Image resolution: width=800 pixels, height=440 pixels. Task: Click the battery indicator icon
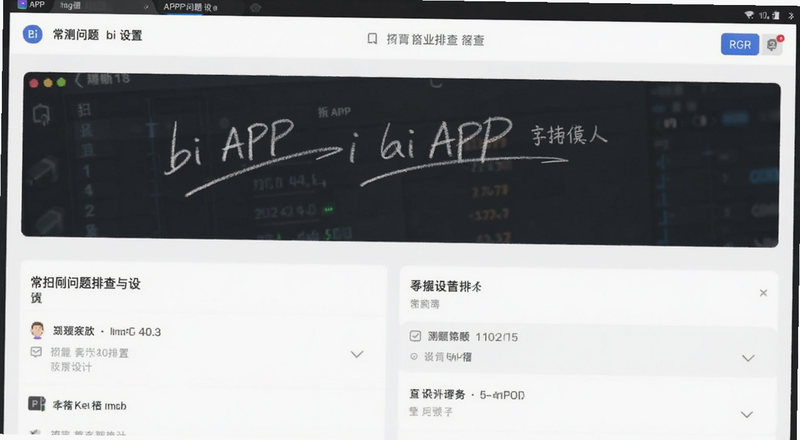coord(776,16)
